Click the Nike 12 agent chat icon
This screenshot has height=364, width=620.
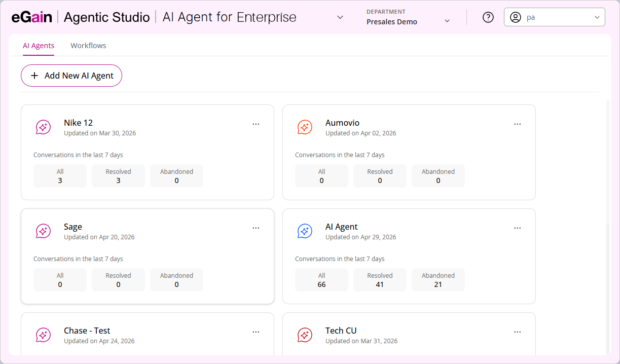coord(43,127)
